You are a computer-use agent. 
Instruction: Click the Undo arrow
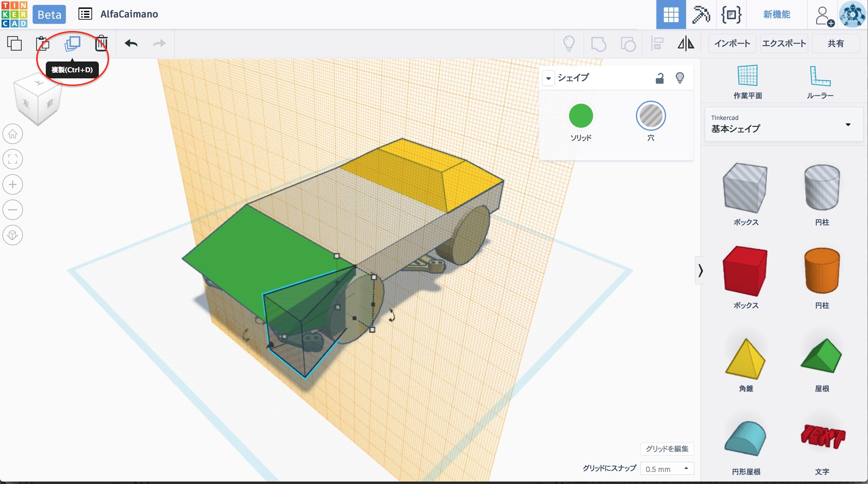(x=131, y=43)
